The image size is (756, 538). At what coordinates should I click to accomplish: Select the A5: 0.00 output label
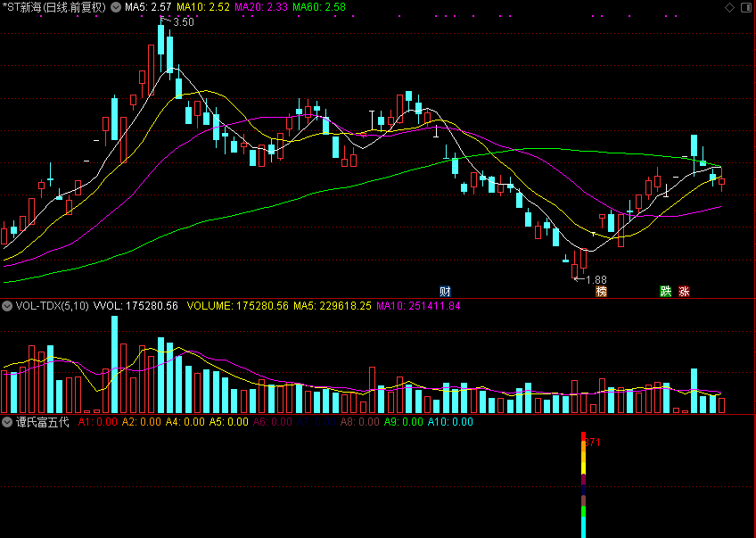[x=228, y=422]
